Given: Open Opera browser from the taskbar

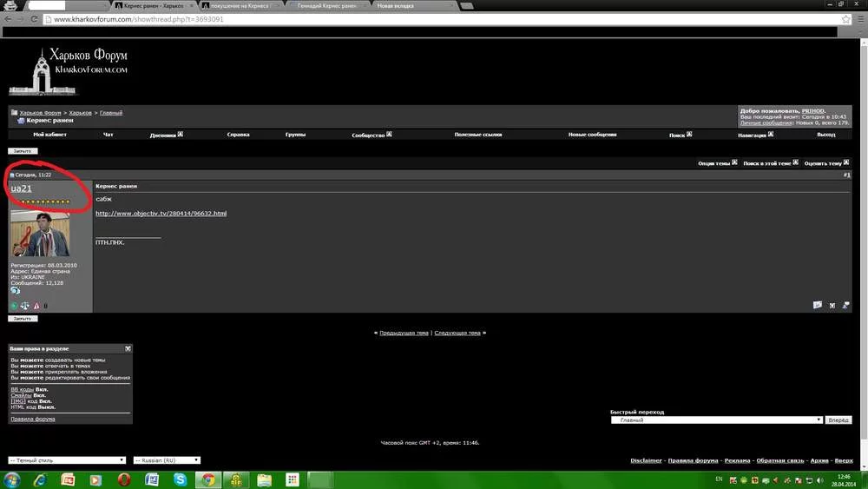Looking at the screenshot, I should pos(124,479).
